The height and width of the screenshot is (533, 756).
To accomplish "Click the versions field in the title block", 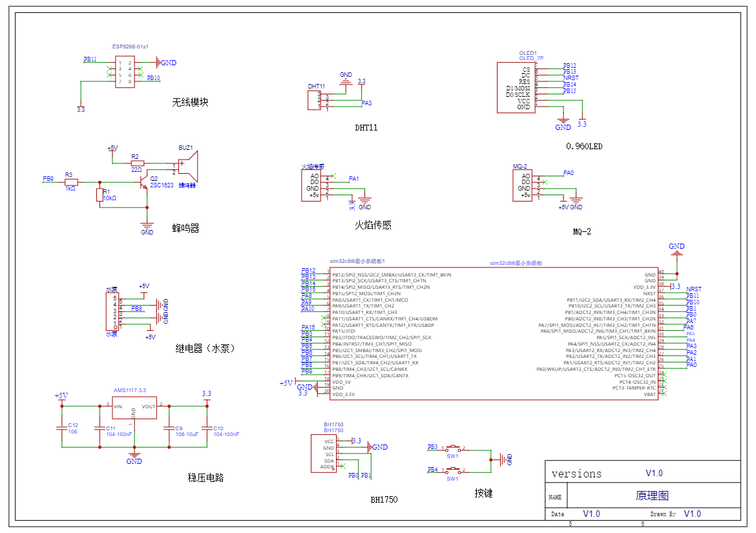I will pos(576,474).
